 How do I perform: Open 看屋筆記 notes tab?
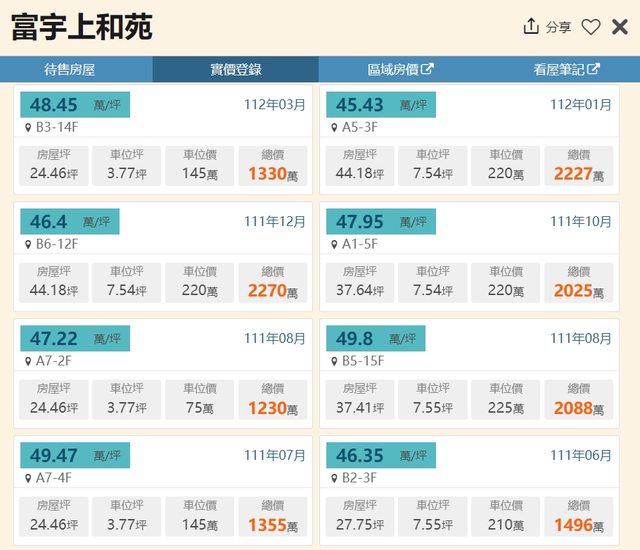coord(558,70)
